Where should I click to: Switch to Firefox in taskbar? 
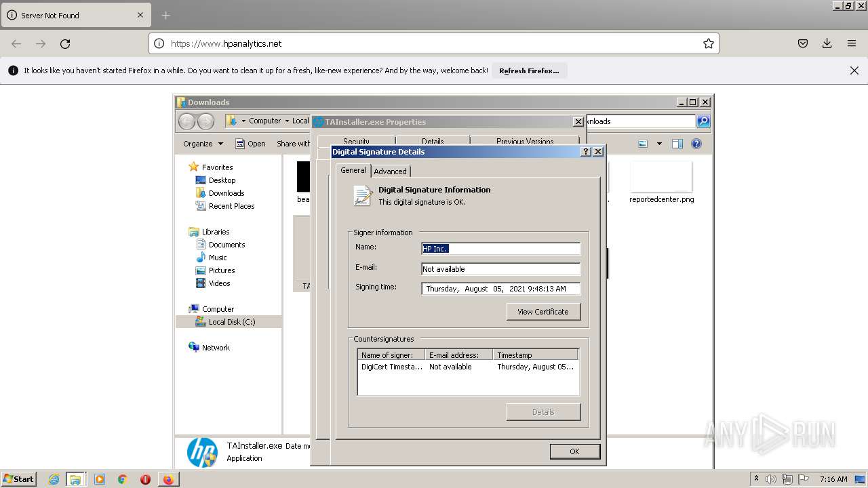pos(167,479)
